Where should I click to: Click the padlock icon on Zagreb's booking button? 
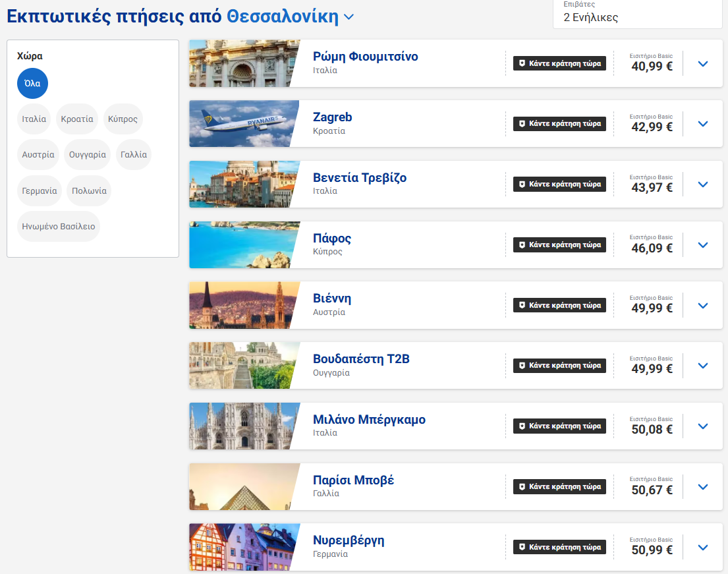tap(521, 123)
